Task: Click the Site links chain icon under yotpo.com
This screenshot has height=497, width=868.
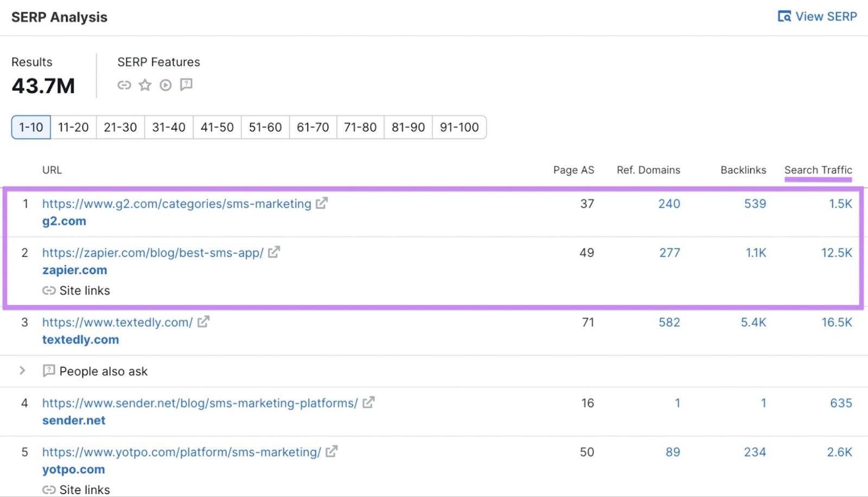Action: (49, 489)
